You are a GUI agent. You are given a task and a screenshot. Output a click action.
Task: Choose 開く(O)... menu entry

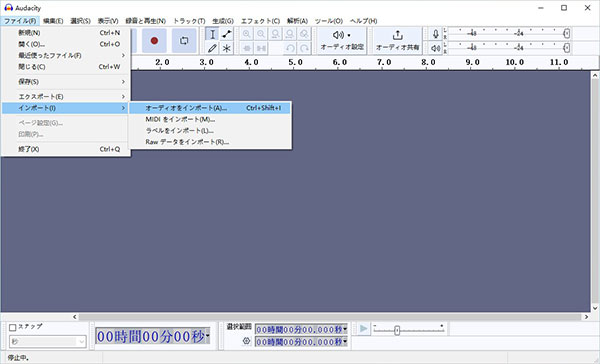pos(66,44)
